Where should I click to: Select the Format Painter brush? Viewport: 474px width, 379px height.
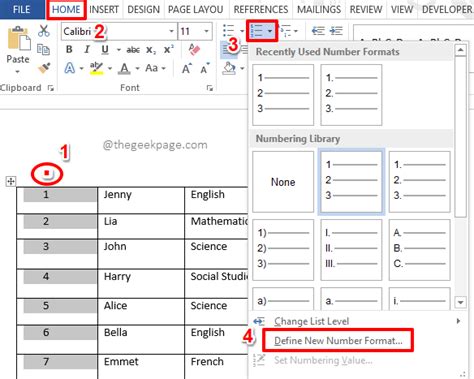[44, 68]
